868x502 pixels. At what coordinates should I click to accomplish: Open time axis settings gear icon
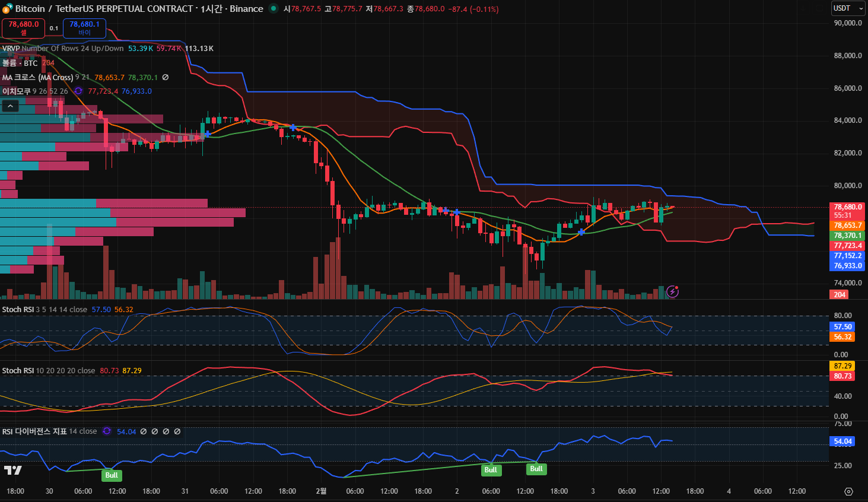point(848,491)
